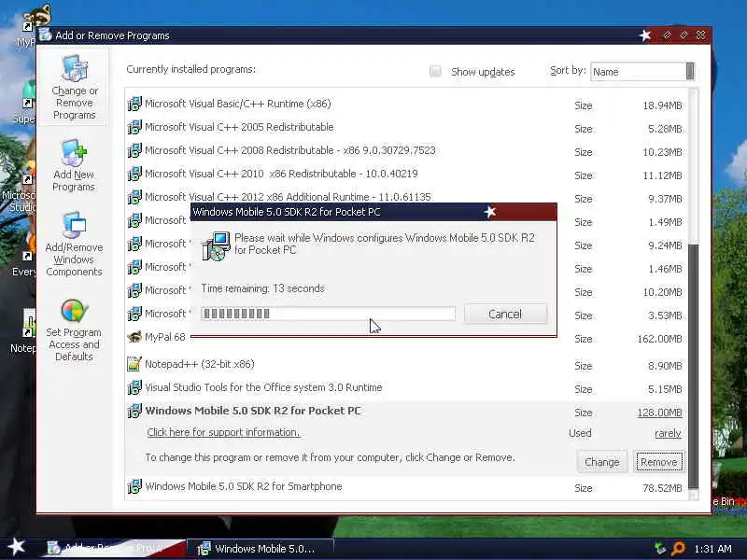
Task: Select Visual Studio Tools for the Office system row
Action: tap(406, 388)
